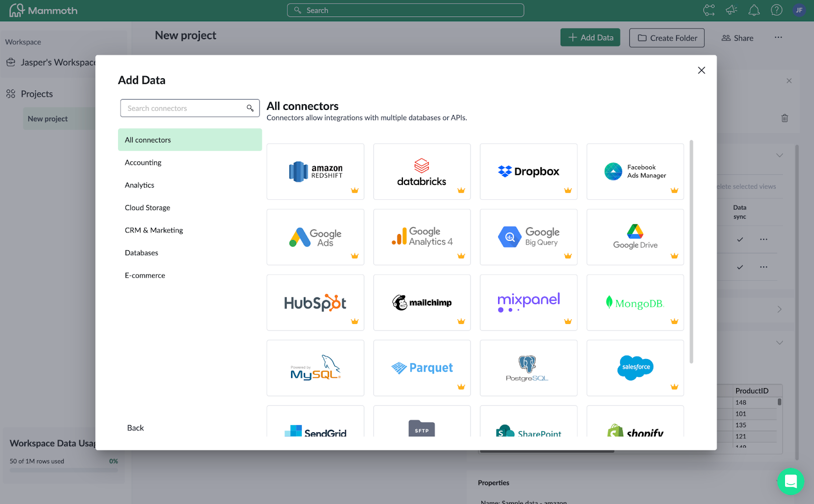
Task: Collapse the top panel section chevron
Action: pyautogui.click(x=779, y=155)
